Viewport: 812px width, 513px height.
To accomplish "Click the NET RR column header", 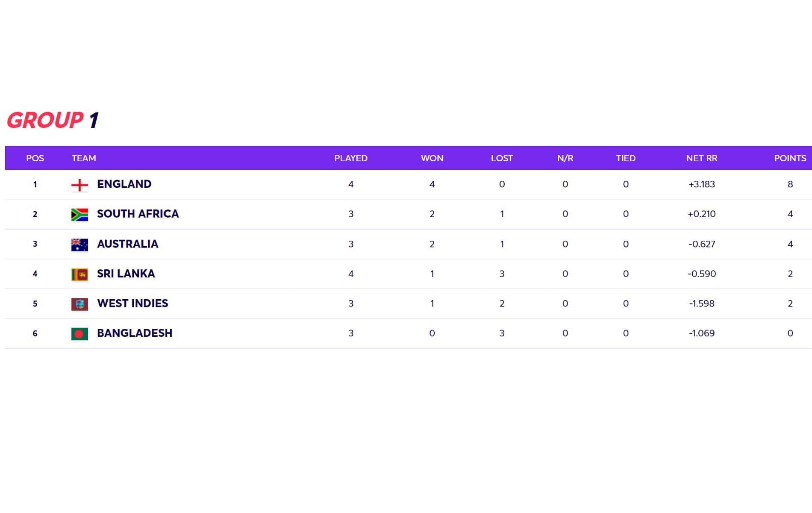I will coord(702,158).
